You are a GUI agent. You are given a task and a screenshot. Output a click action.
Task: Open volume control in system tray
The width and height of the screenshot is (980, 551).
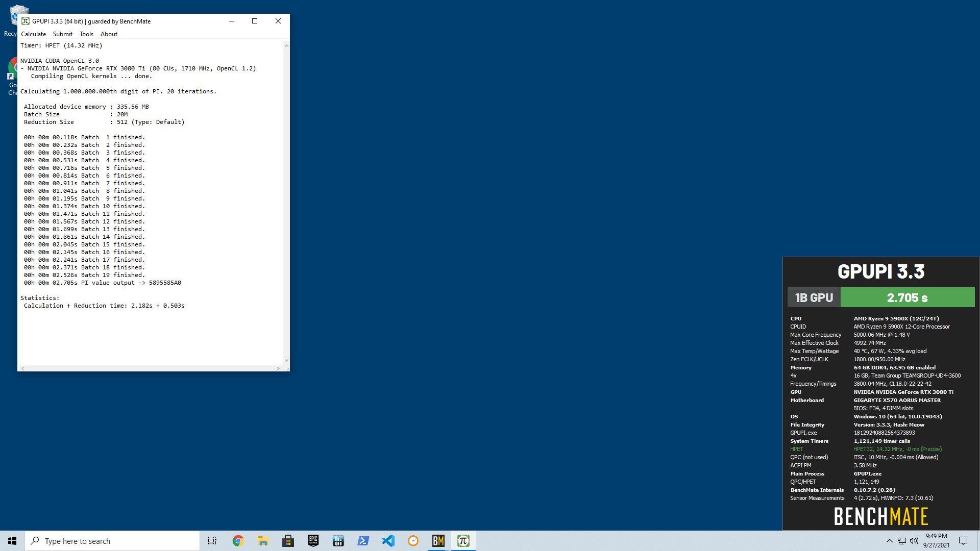pos(914,541)
